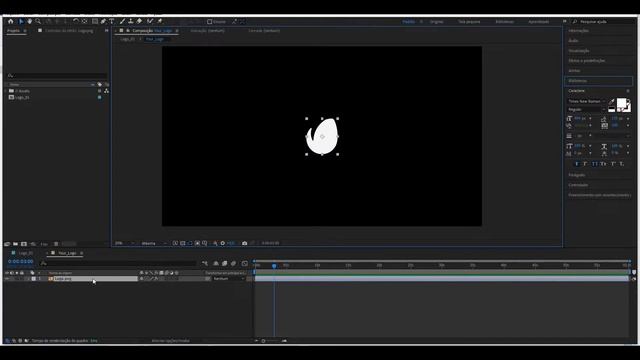The width and height of the screenshot is (640, 360).
Task: Expand the Efeitos e predefinições panel
Action: point(587,61)
